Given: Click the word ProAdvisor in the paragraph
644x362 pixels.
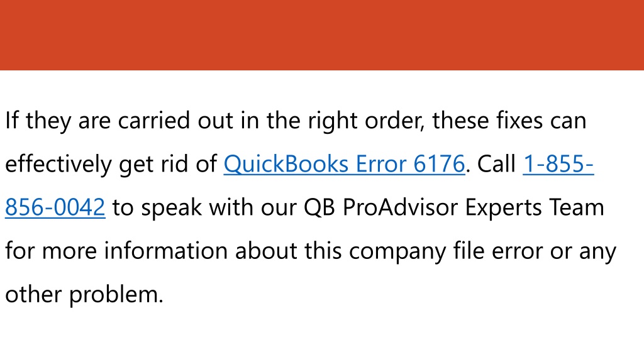Looking at the screenshot, I should pos(399,207).
